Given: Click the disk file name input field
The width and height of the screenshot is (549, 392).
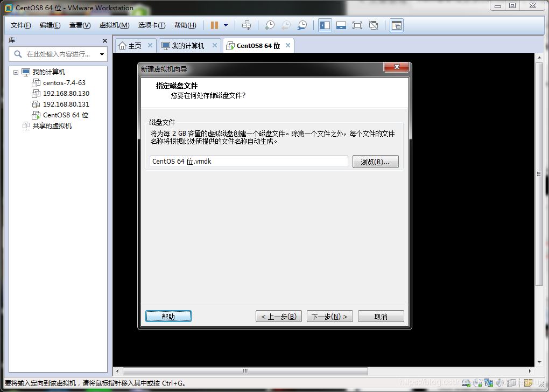Looking at the screenshot, I should click(x=248, y=161).
